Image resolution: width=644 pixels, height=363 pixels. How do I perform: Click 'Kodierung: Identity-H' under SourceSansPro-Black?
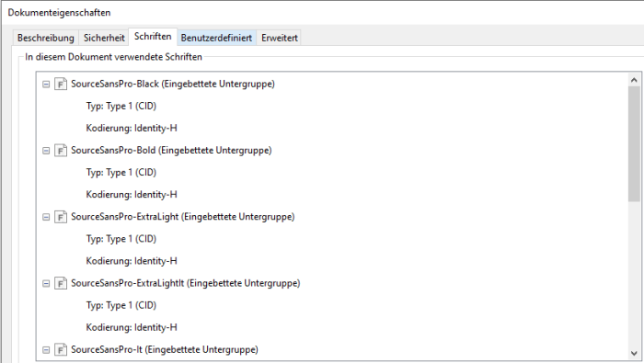(132, 129)
